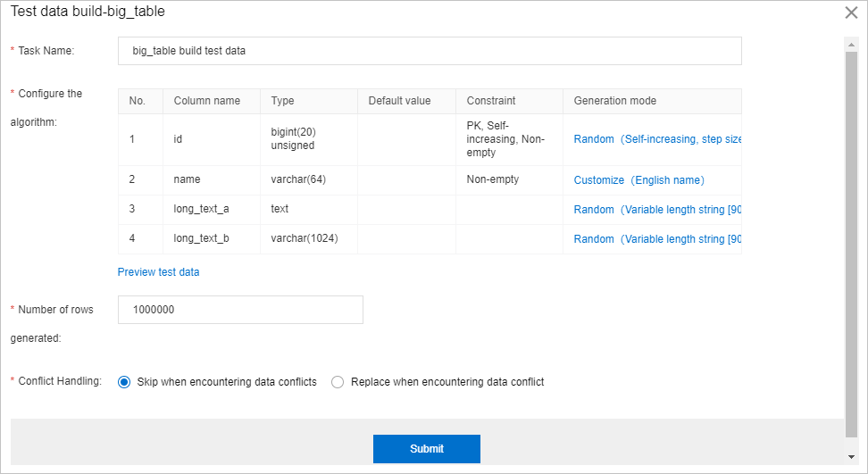Click the scroll down arrow
The width and height of the screenshot is (868, 474).
click(x=851, y=457)
